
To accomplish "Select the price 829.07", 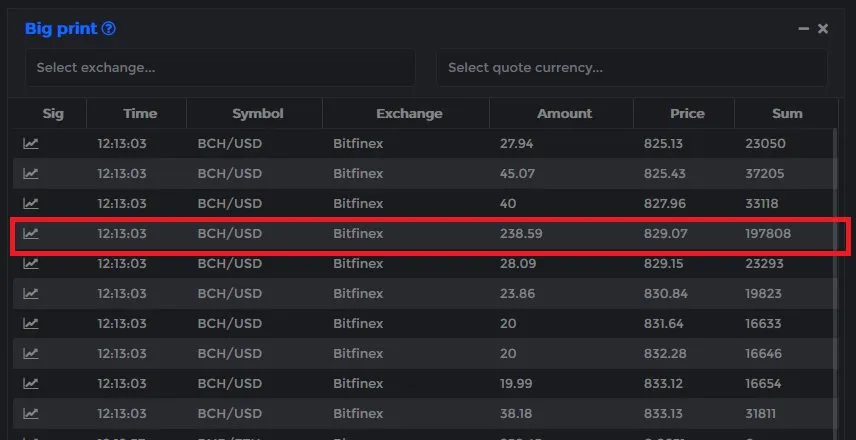I will [665, 234].
